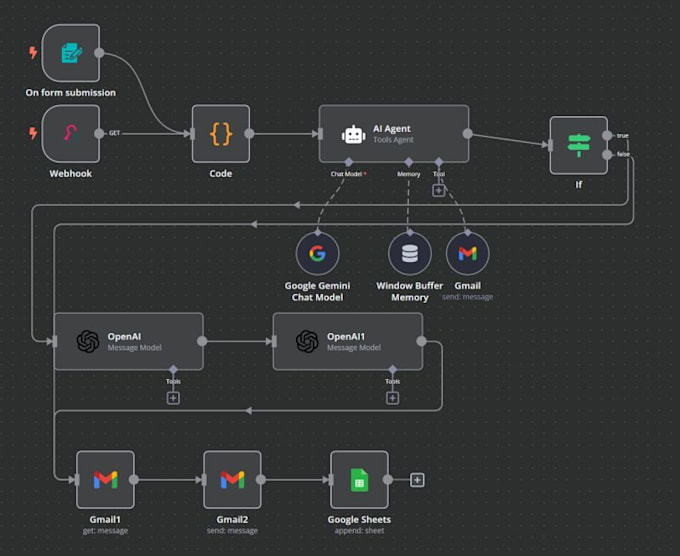Screen dimensions: 680x556
Task: Select the Google Sheets append node
Action: point(360,480)
